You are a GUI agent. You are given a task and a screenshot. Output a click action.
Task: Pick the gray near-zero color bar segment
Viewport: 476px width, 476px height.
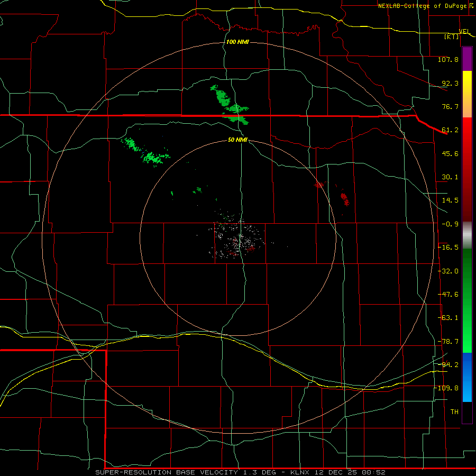coord(467,235)
